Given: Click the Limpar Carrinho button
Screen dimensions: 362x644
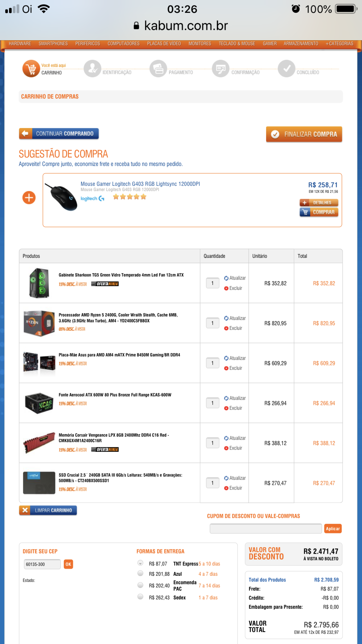Looking at the screenshot, I should click(x=48, y=510).
